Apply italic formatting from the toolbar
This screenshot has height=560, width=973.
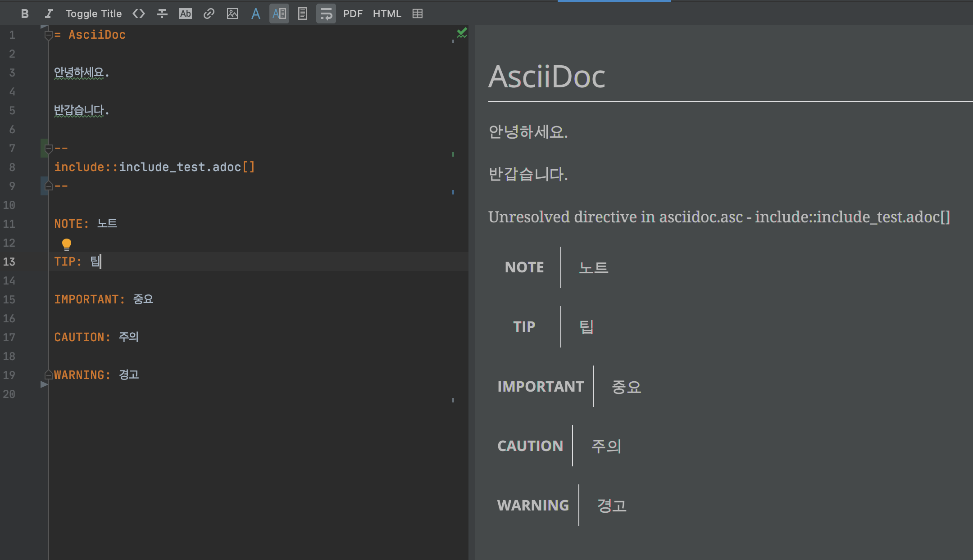coord(49,14)
